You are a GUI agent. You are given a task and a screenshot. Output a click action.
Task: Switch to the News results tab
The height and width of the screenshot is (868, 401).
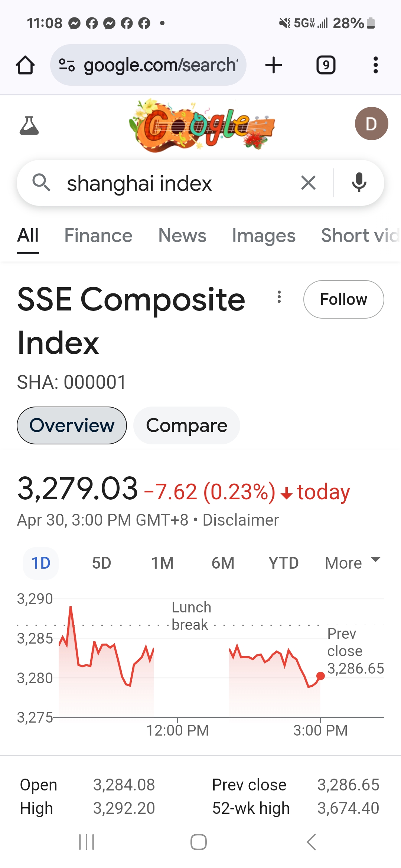182,236
